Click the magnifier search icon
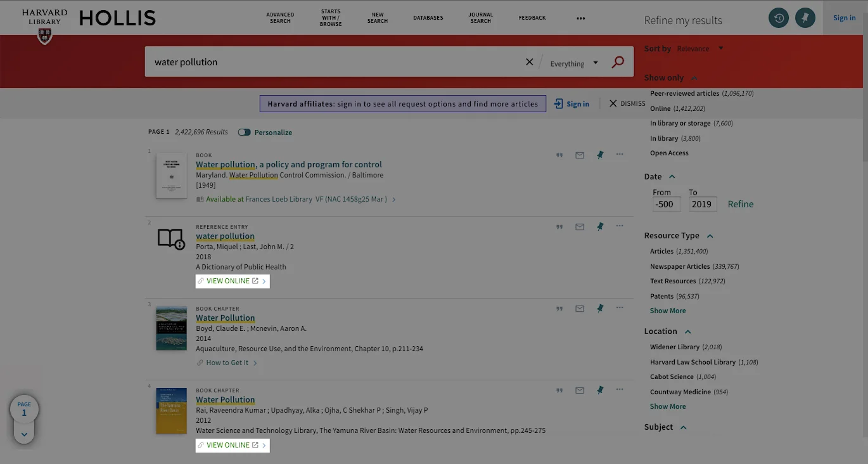This screenshot has width=868, height=464. coord(618,62)
